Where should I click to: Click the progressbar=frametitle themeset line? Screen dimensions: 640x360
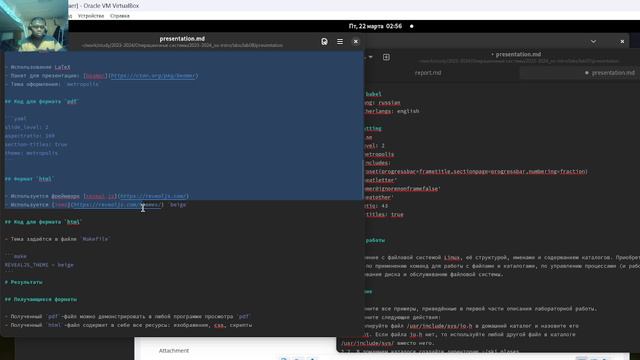coord(476,171)
